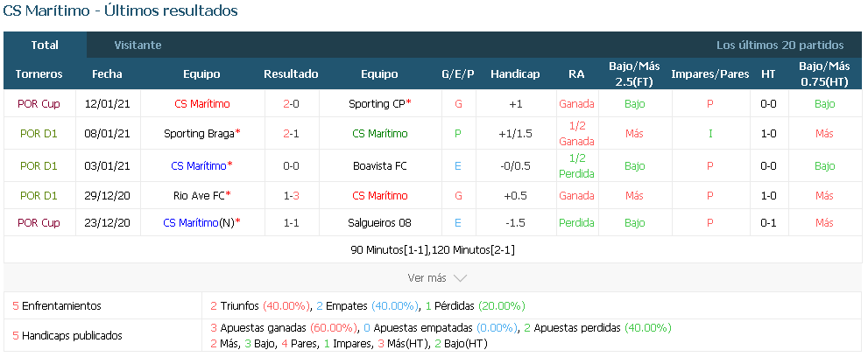Click the Handicap column header
The width and height of the screenshot is (868, 357).
515,74
